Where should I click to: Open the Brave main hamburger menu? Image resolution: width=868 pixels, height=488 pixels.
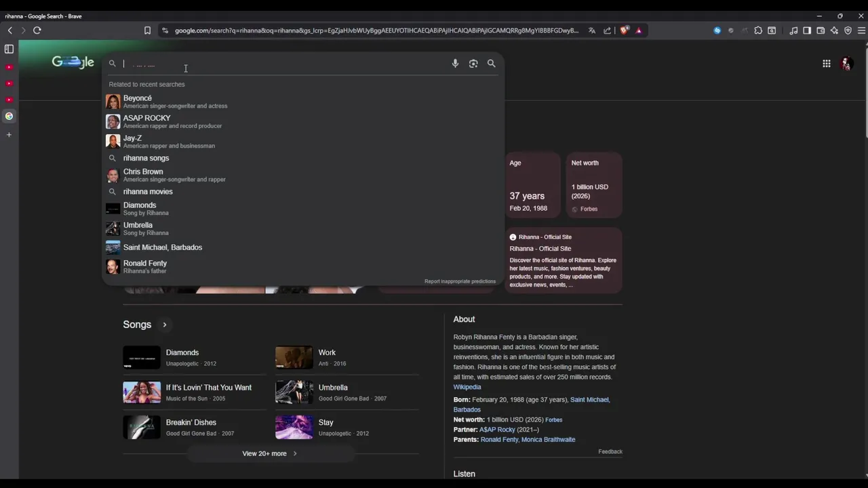tap(861, 30)
